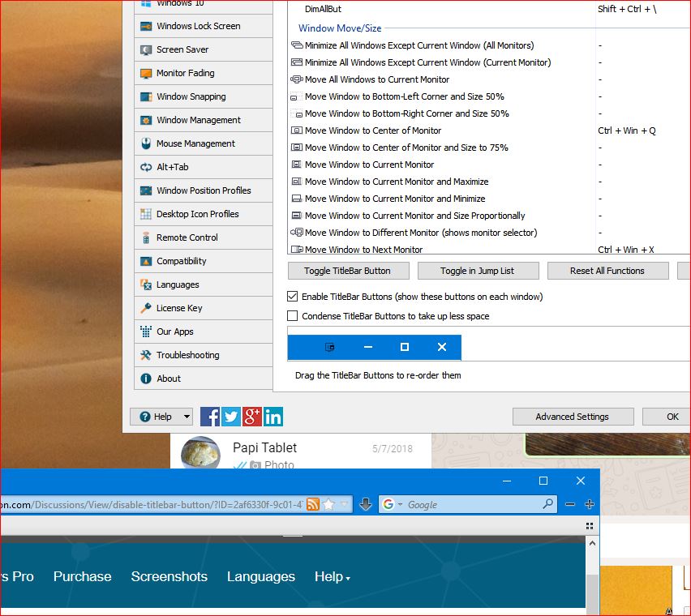Open the Google search engine dropdown
691x616 pixels.
[393, 504]
